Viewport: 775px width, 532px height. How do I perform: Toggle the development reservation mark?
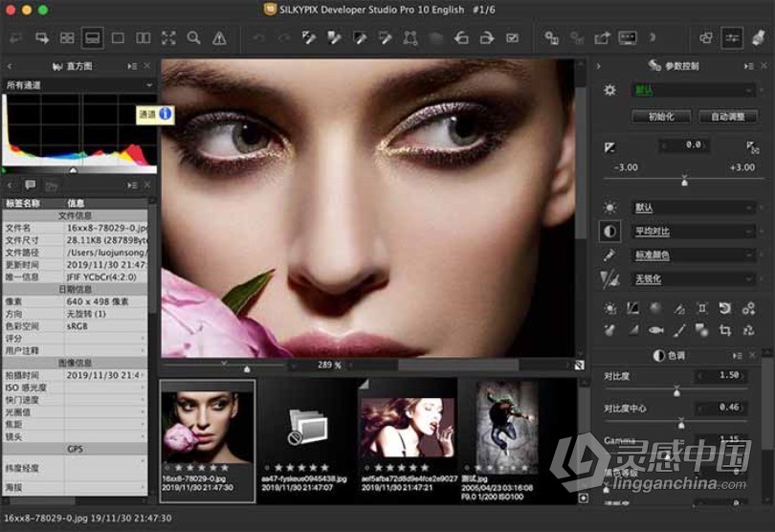tap(513, 38)
